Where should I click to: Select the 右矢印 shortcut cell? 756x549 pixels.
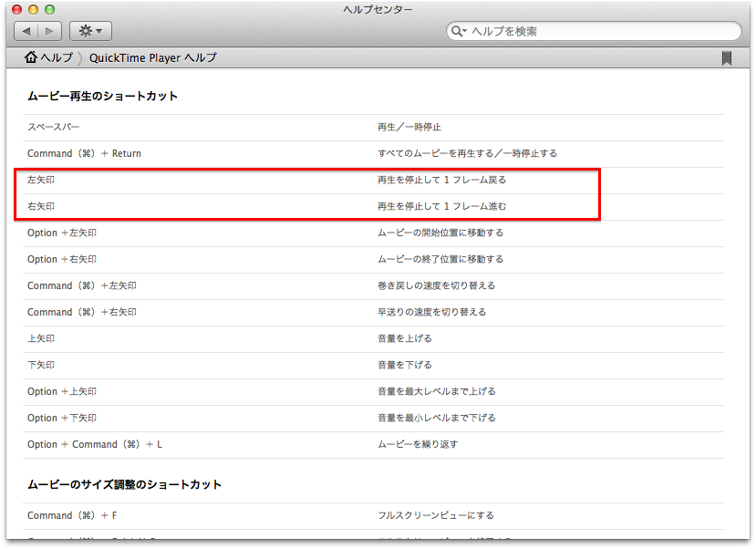click(x=41, y=206)
